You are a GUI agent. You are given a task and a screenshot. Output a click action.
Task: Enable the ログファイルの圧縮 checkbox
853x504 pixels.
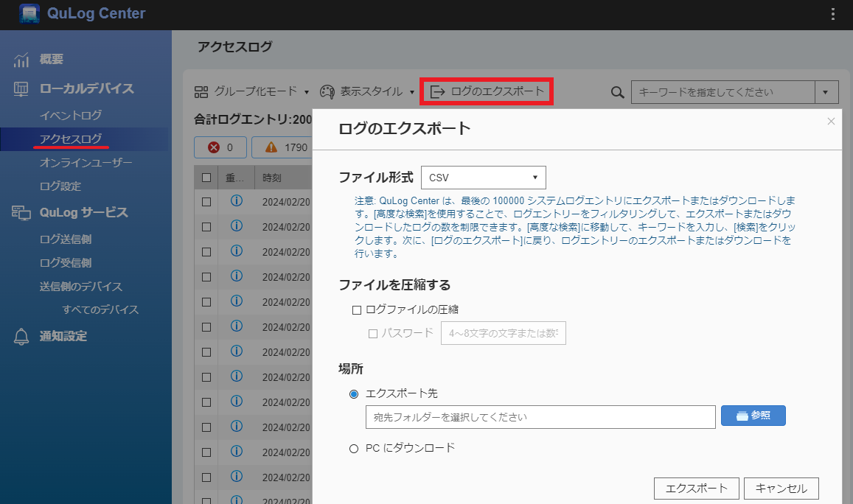coord(357,310)
